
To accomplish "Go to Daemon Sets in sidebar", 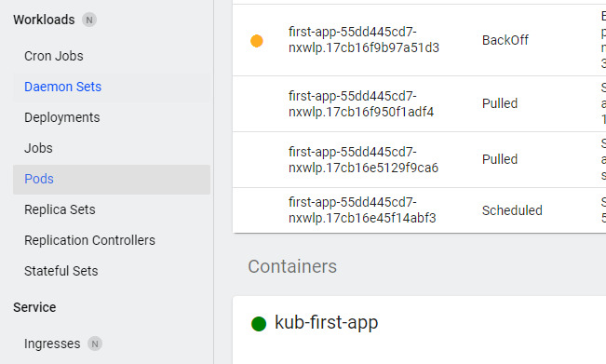I will pyautogui.click(x=62, y=87).
